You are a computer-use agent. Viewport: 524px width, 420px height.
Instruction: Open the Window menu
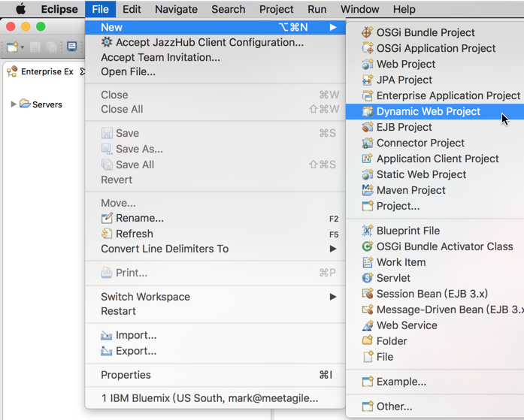click(359, 9)
